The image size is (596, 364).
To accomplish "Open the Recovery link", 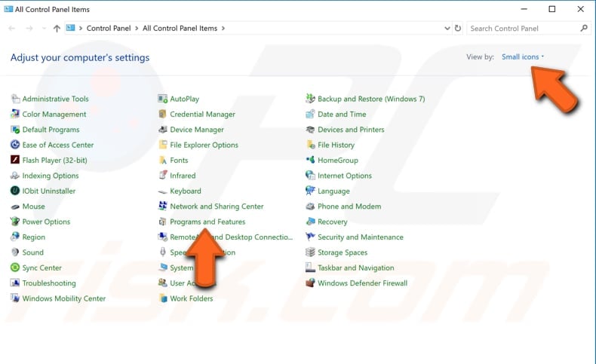I will point(333,222).
